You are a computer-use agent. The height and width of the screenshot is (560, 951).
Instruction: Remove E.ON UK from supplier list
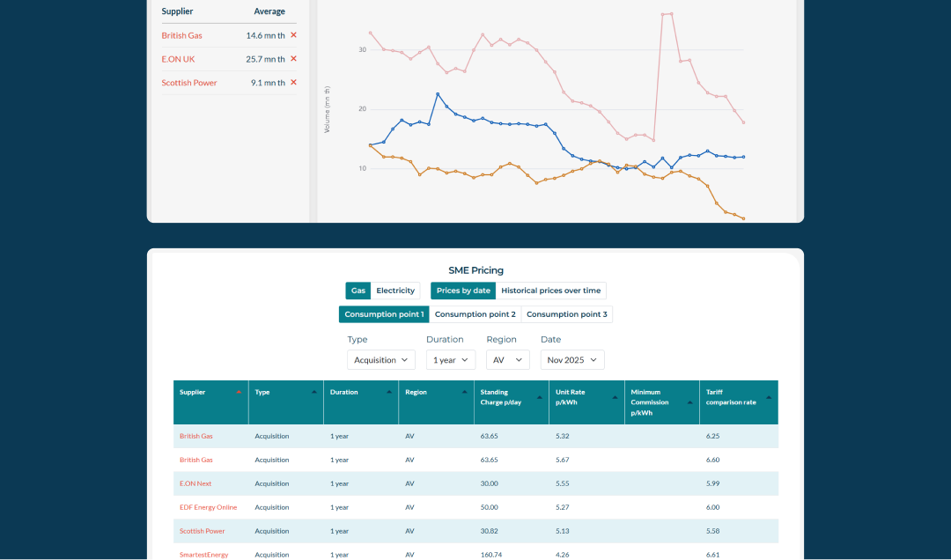coord(293,59)
